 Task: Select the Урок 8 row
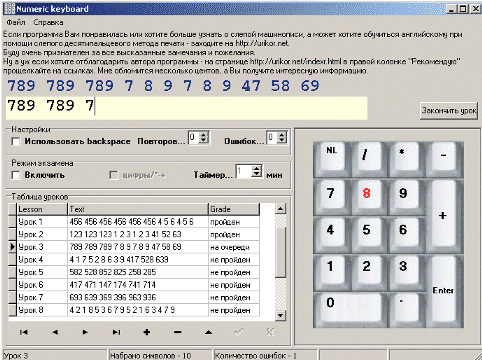pyautogui.click(x=134, y=310)
